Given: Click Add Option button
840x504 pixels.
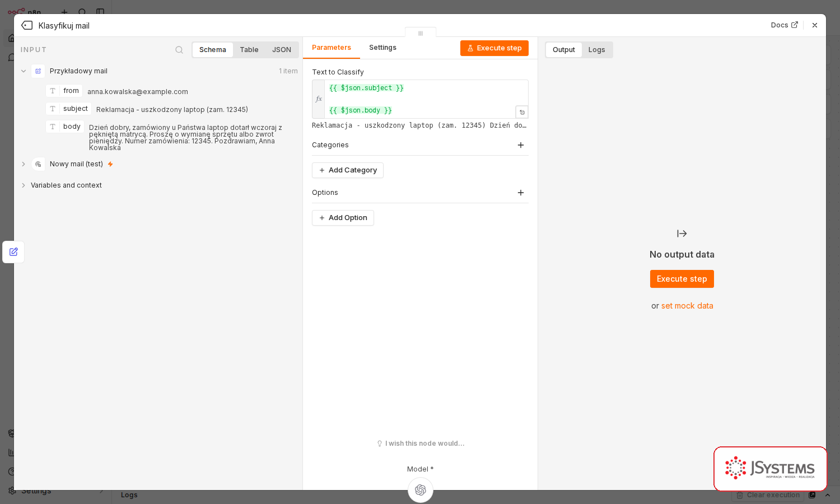Looking at the screenshot, I should pos(343,218).
